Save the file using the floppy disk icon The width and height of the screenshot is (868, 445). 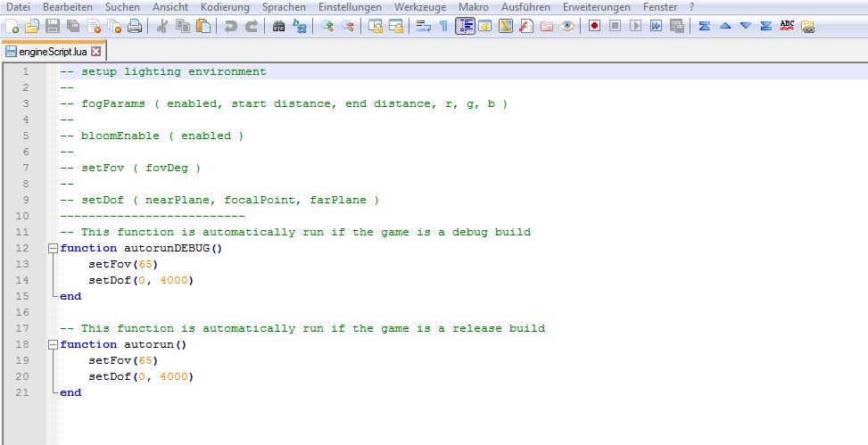coord(52,26)
